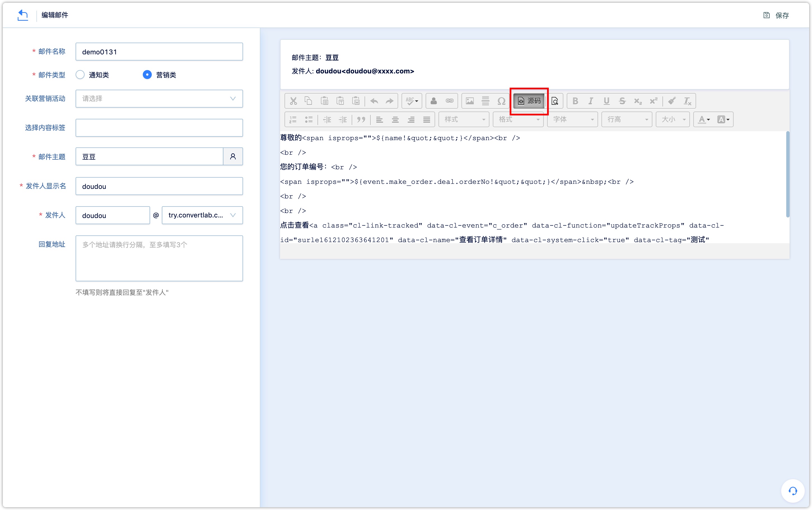Justify text alignment
Viewport: 812px width, 510px height.
pyautogui.click(x=426, y=119)
